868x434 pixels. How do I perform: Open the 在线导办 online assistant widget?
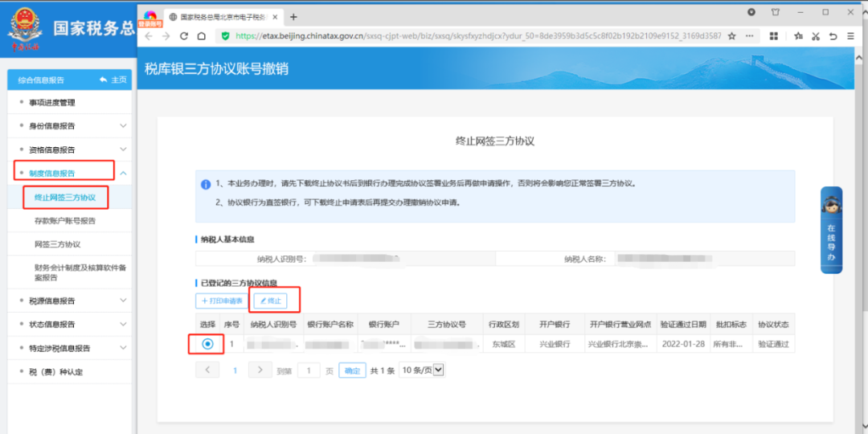831,235
